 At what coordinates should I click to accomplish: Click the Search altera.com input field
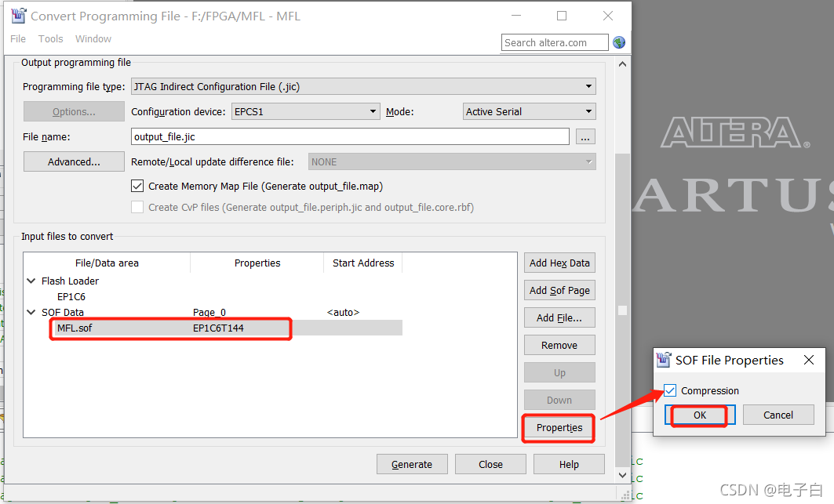coord(554,42)
